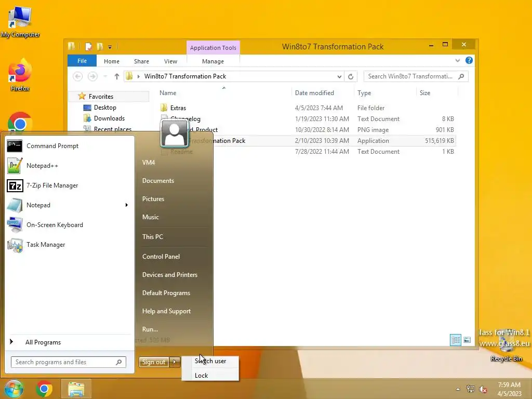Toggle the Sign out options arrow

pos(175,362)
